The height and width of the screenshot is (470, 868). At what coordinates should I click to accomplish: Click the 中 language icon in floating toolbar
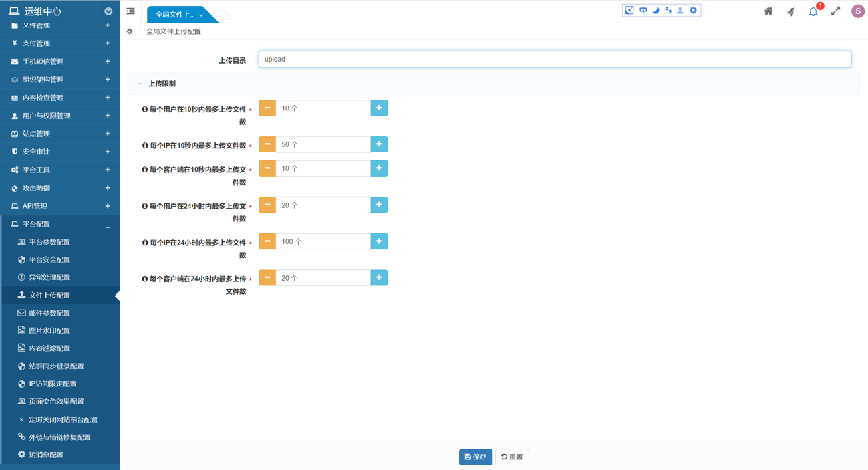click(643, 11)
